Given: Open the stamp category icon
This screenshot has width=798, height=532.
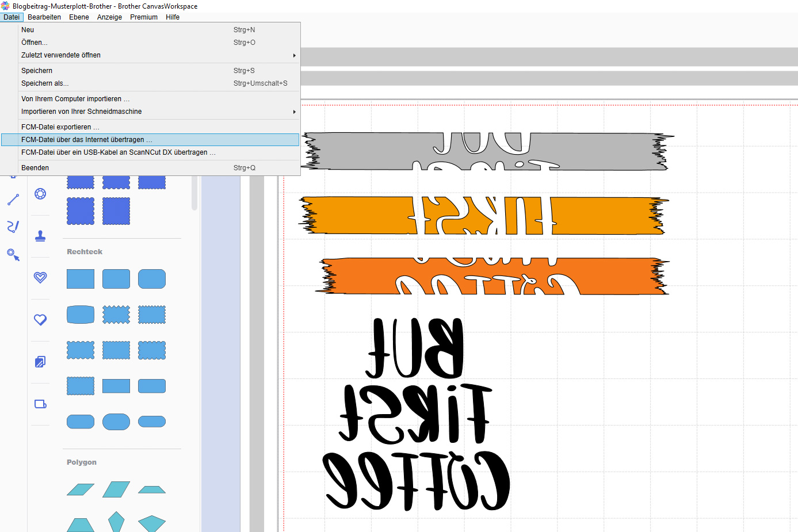Looking at the screenshot, I should pyautogui.click(x=40, y=236).
